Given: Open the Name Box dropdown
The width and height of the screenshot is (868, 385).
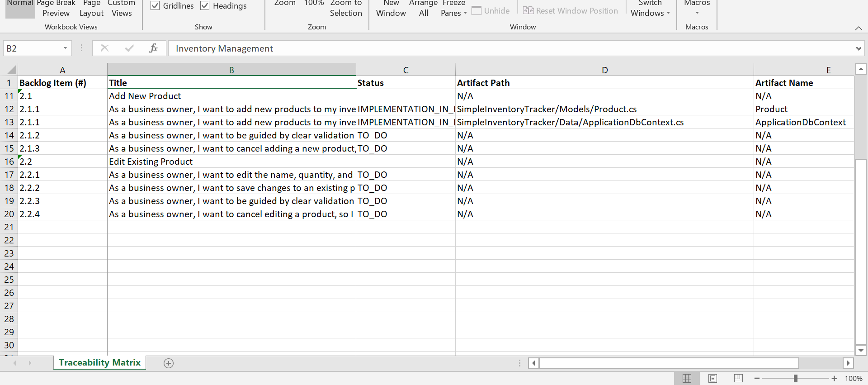Looking at the screenshot, I should [65, 48].
